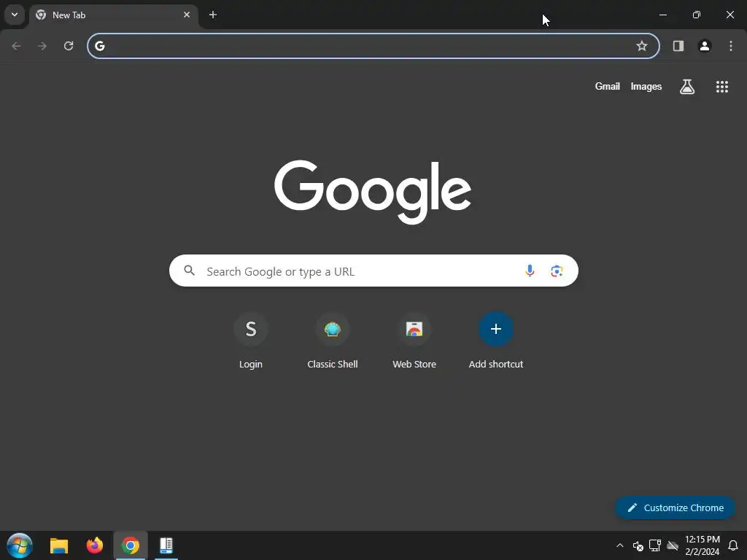This screenshot has height=560, width=747.
Task: Open Chrome three-dot menu
Action: click(x=731, y=46)
